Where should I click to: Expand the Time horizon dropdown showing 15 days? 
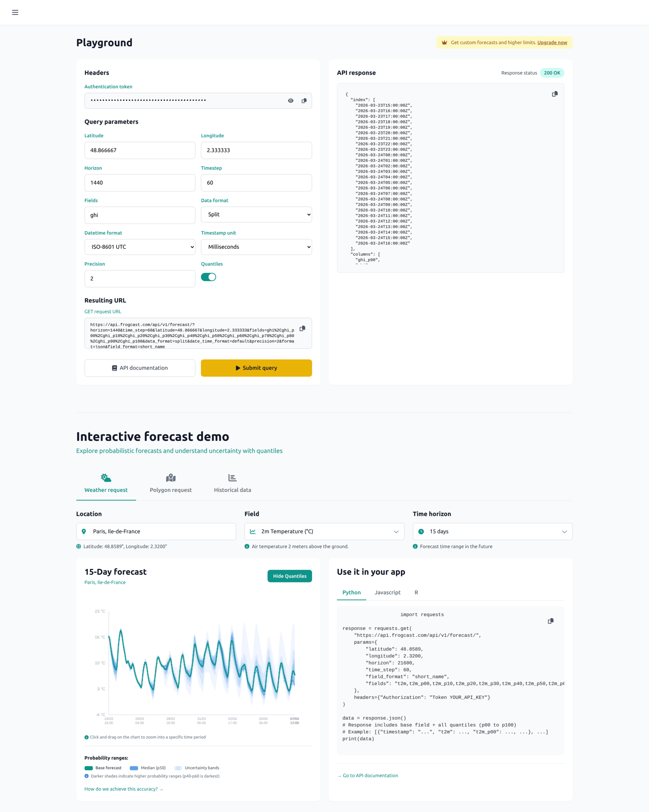coord(492,531)
